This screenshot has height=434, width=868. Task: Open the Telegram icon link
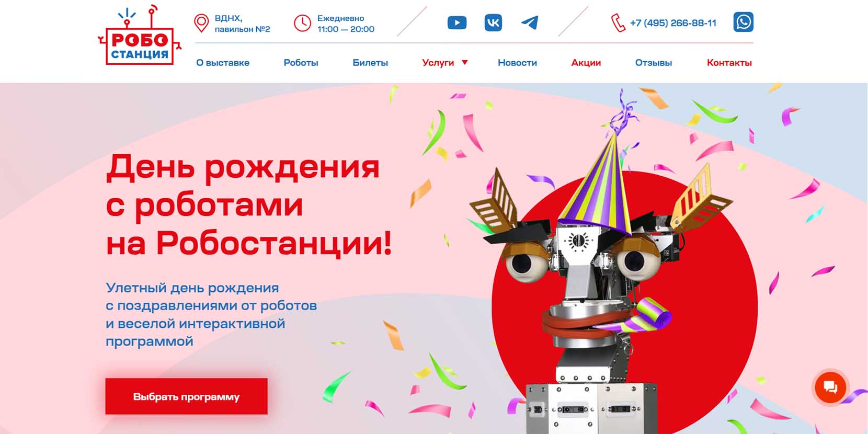[x=530, y=22]
